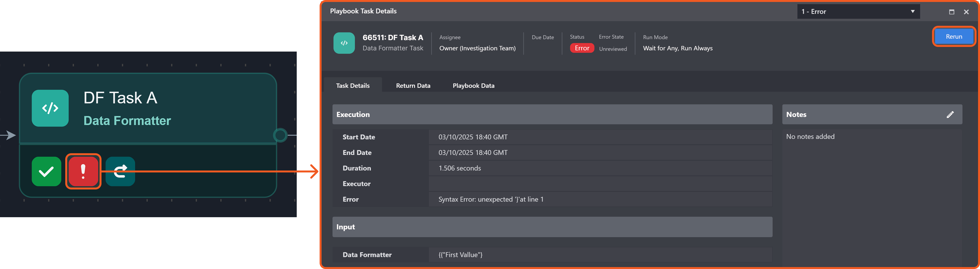
Task: Edit notes with the pencil icon
Action: tap(950, 114)
